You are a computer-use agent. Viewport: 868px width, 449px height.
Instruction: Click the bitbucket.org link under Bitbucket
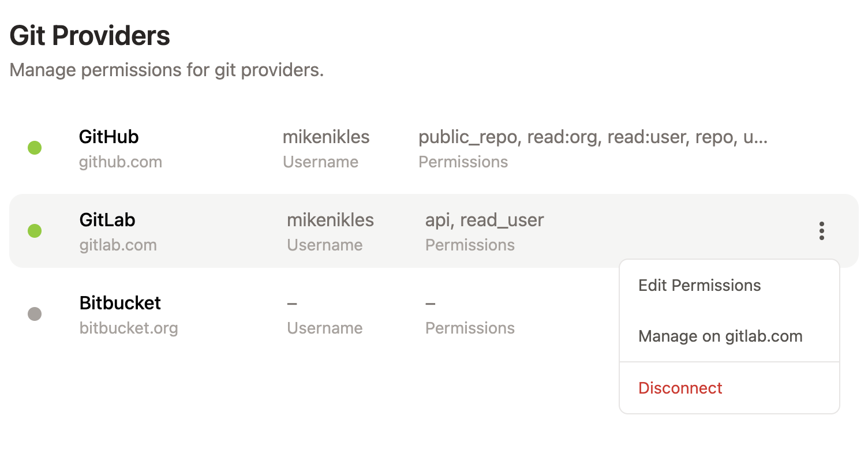129,328
